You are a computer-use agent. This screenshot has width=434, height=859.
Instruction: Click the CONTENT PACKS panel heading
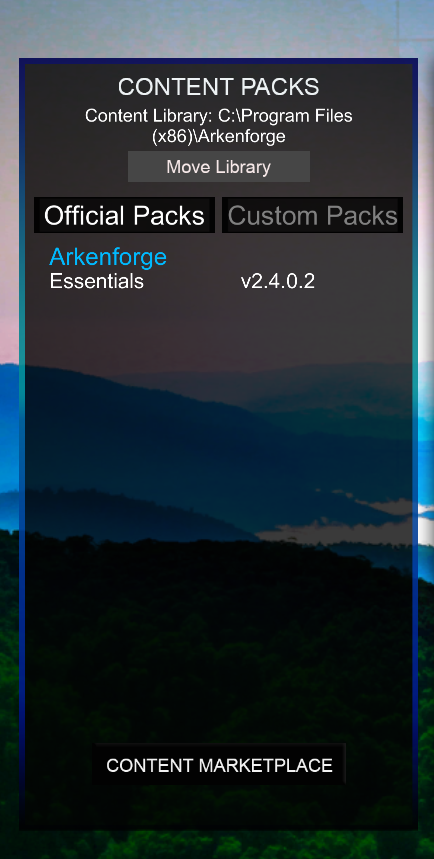[x=219, y=87]
